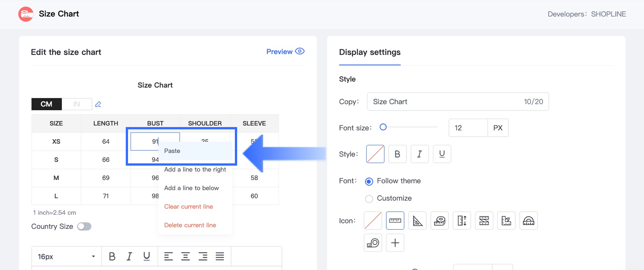The height and width of the screenshot is (270, 644).
Task: Justify text in editor toolbar
Action: point(220,256)
